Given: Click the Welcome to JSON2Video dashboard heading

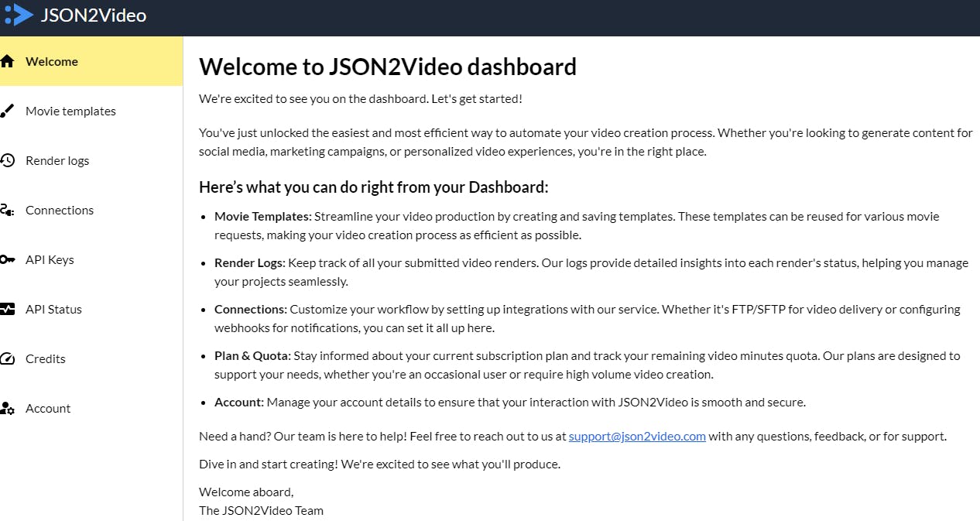Looking at the screenshot, I should (x=388, y=67).
